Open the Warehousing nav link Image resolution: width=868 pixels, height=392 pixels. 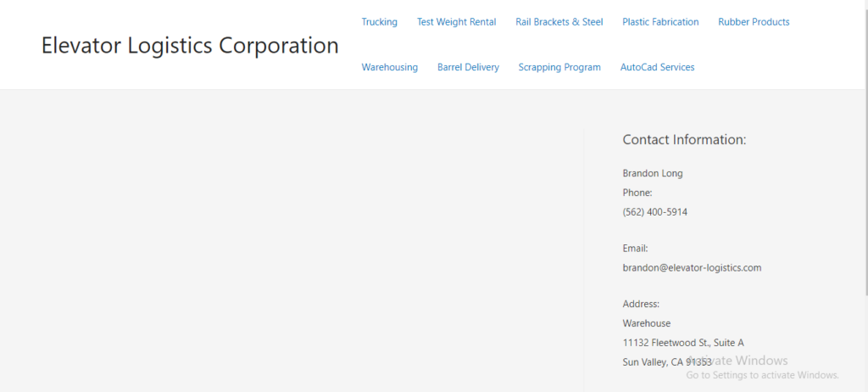390,67
